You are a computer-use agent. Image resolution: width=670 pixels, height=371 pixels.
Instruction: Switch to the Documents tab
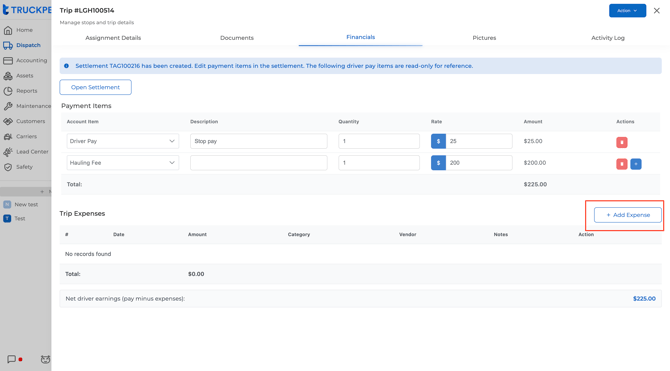(237, 38)
